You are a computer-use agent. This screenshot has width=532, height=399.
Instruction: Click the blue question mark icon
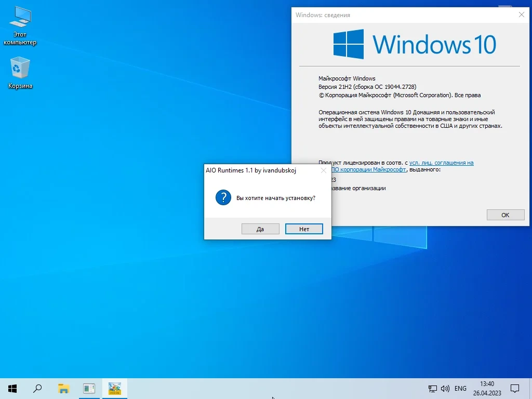(x=223, y=197)
